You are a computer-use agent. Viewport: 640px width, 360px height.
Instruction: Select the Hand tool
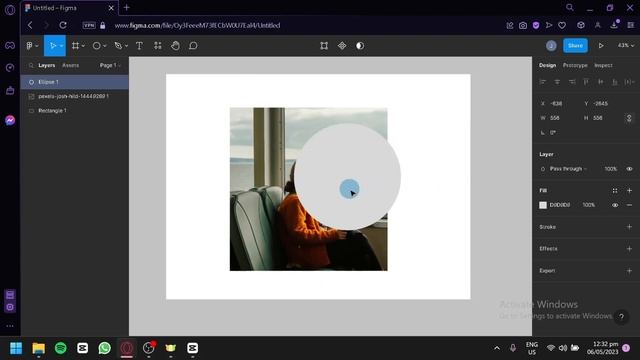pyautogui.click(x=176, y=46)
